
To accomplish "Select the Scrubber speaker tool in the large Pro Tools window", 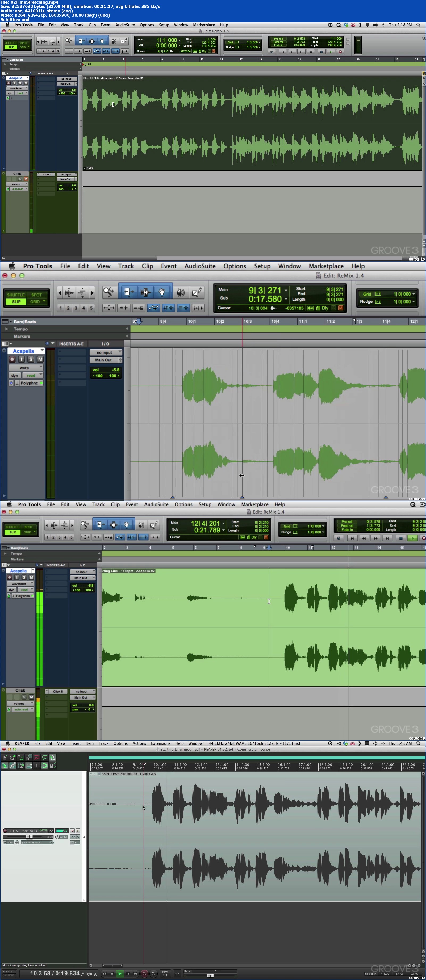I will [181, 292].
